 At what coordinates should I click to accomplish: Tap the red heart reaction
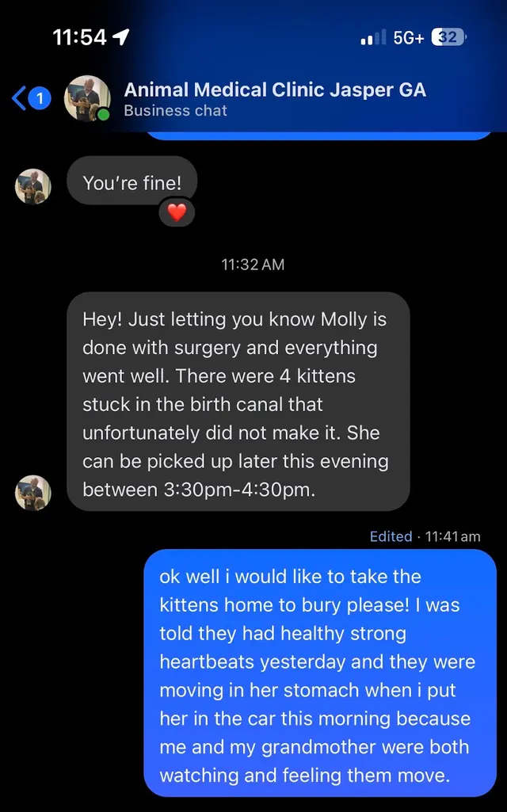tap(177, 212)
